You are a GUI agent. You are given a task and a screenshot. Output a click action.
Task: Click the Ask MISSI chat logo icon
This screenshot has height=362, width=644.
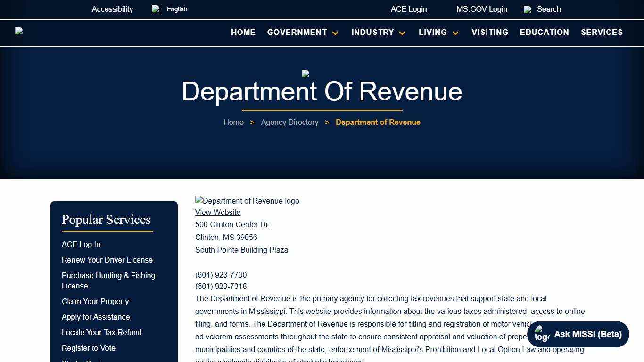tap(542, 334)
